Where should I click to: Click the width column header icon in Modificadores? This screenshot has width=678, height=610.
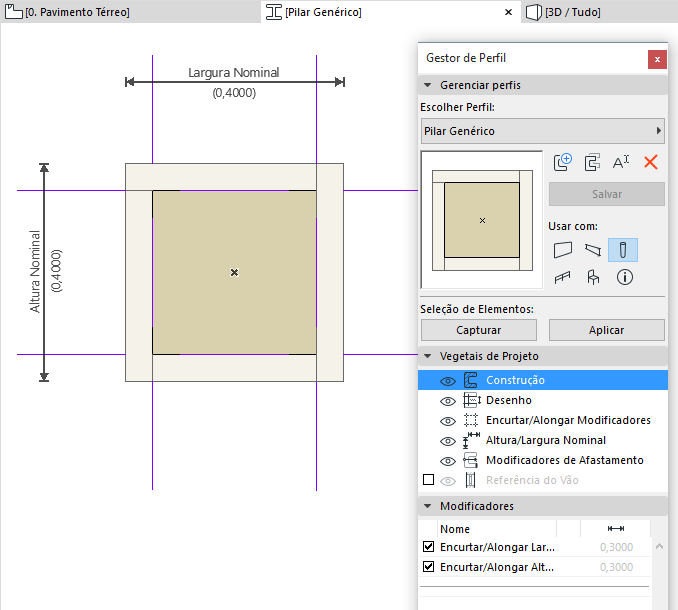(616, 528)
